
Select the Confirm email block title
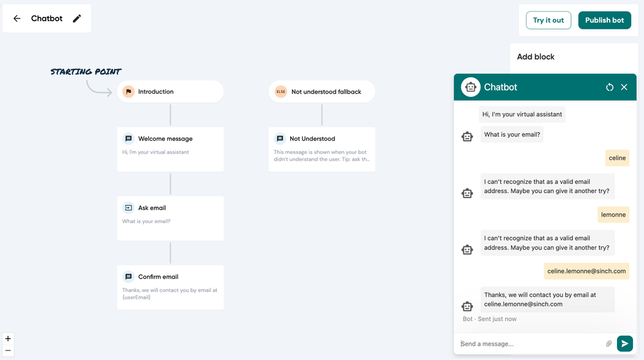tap(158, 277)
